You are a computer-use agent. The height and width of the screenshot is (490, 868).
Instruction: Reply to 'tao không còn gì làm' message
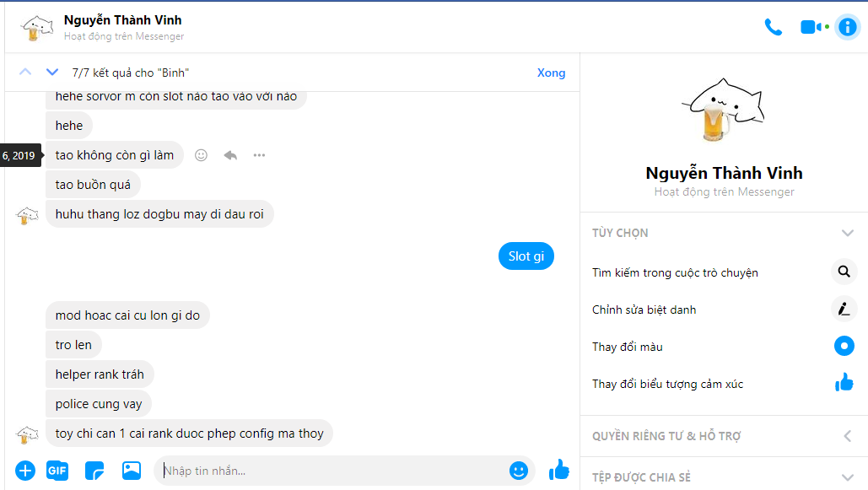click(x=230, y=155)
